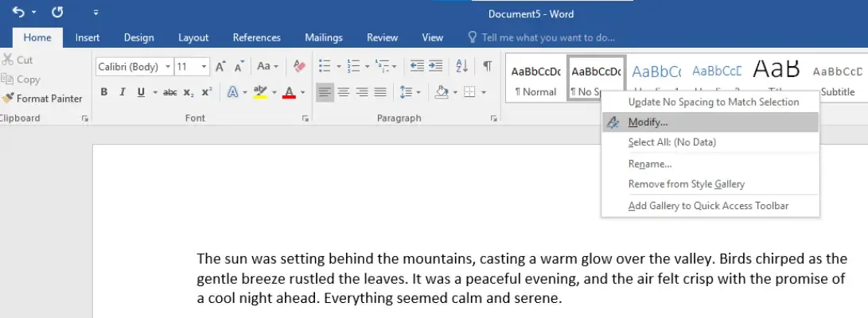868x318 pixels.
Task: Open the Home ribbon tab
Action: point(37,37)
